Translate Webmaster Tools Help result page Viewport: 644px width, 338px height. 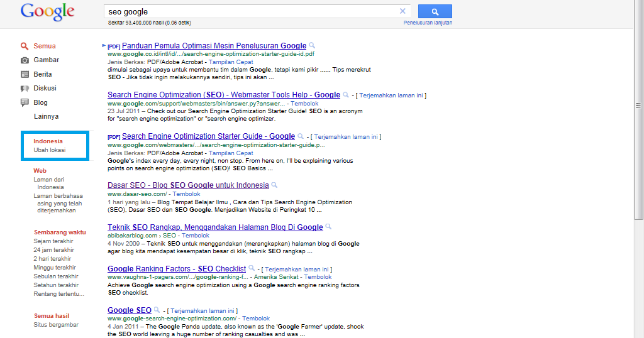[391, 95]
